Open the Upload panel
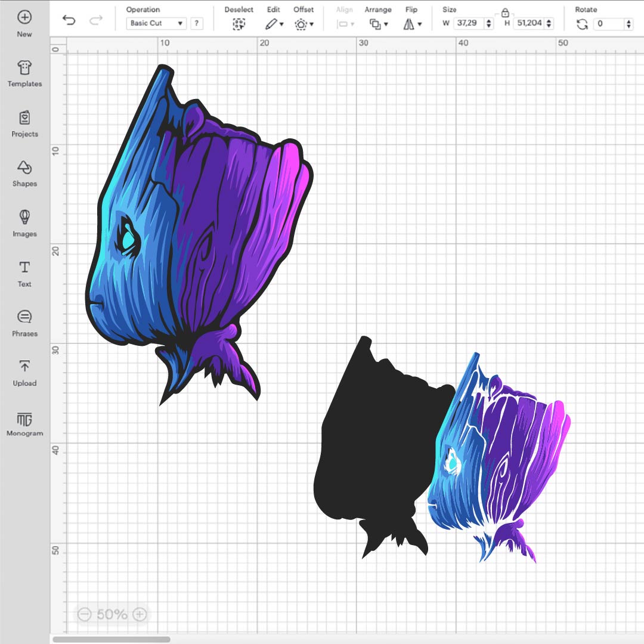The width and height of the screenshot is (644, 644). [x=24, y=373]
